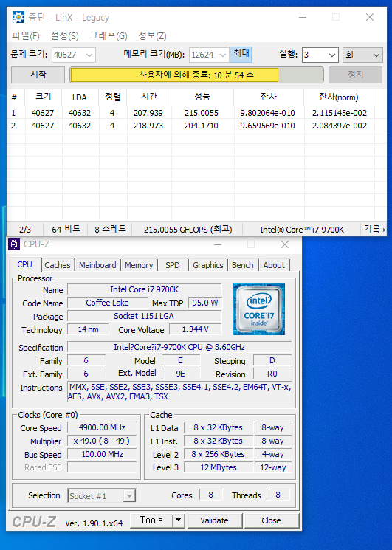
Task: Click the Validate button
Action: 214,520
